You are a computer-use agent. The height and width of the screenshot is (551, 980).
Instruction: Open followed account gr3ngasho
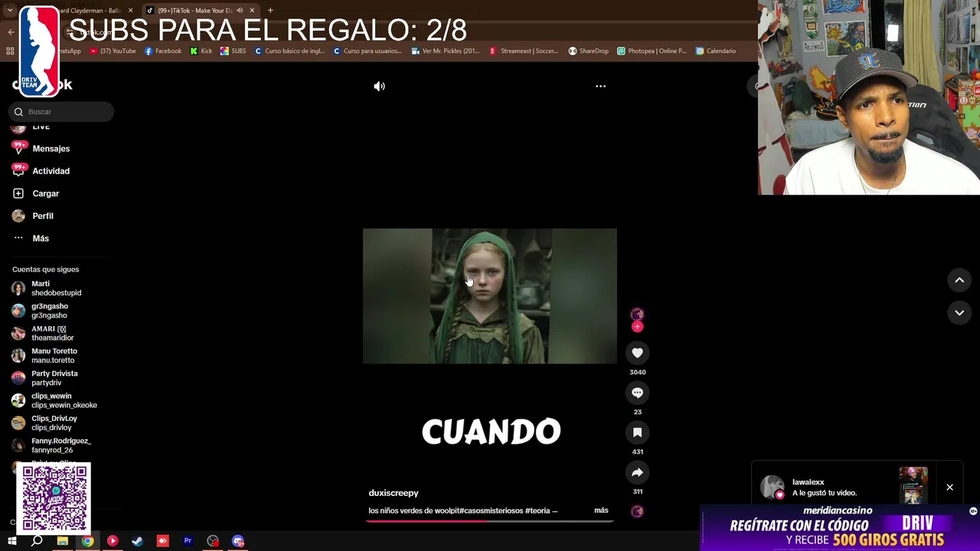tap(41, 311)
